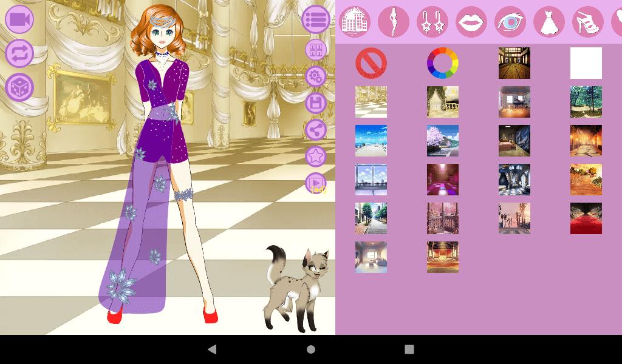Save the character with the floppy disk icon

click(x=316, y=103)
